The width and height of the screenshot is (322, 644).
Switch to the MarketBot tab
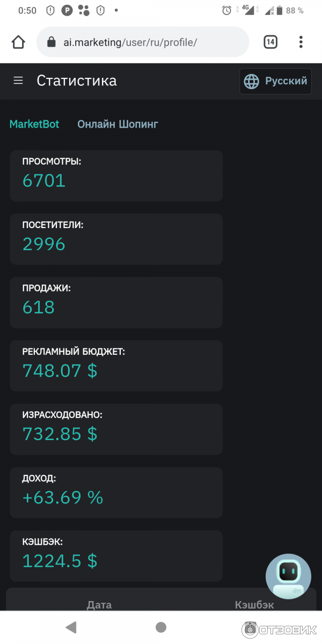pyautogui.click(x=34, y=124)
